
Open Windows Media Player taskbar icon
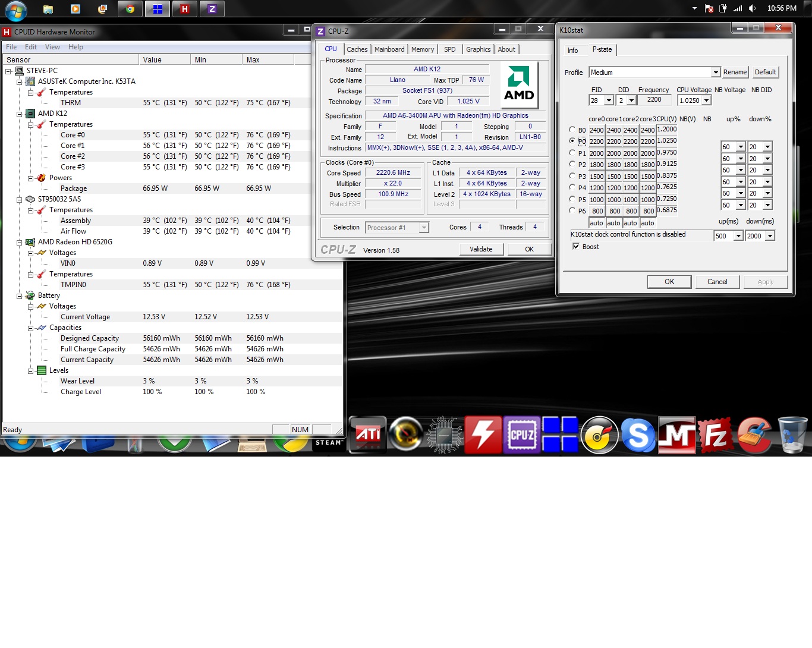point(75,9)
